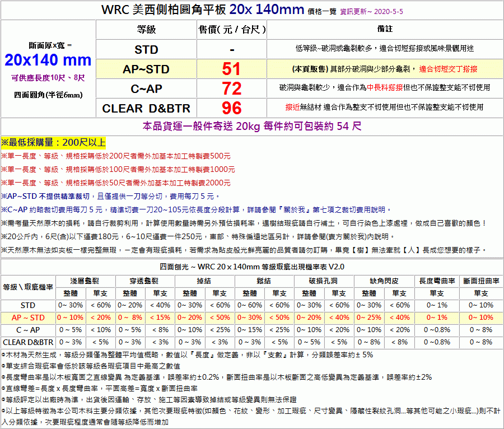Click the blue note "※AP~STD 不提供精準裁切"

[45, 196]
